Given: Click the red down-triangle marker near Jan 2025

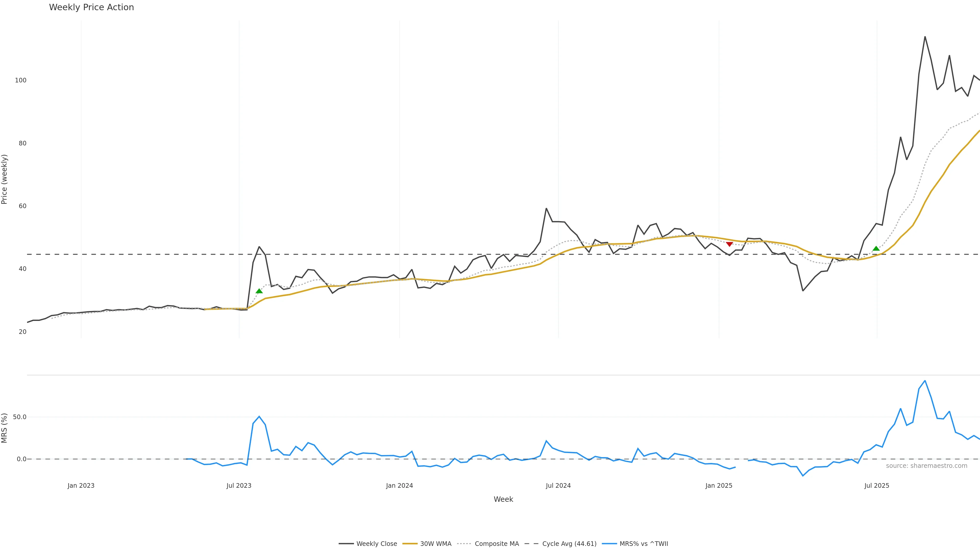Looking at the screenshot, I should (729, 244).
